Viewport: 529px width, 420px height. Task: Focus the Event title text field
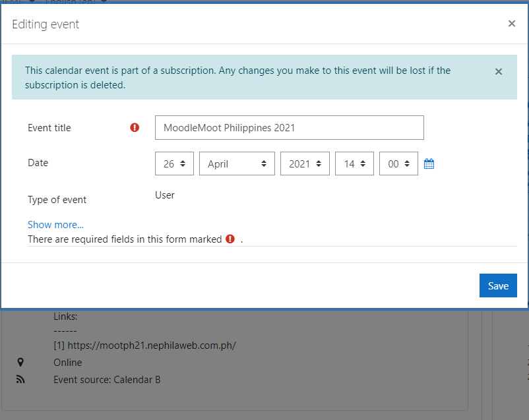pyautogui.click(x=290, y=127)
